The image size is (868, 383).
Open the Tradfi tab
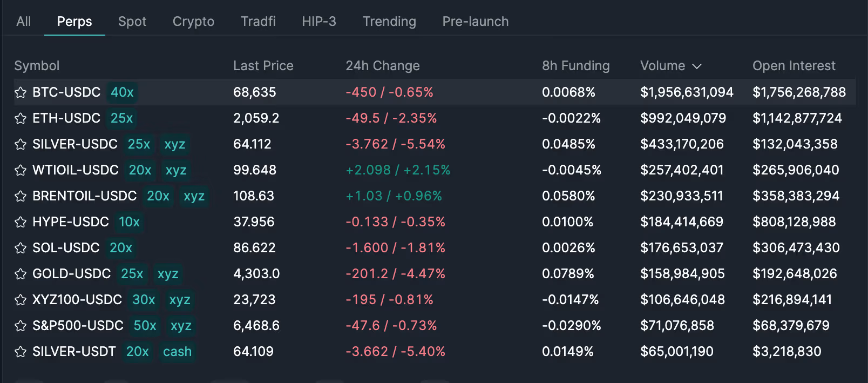coord(258,21)
